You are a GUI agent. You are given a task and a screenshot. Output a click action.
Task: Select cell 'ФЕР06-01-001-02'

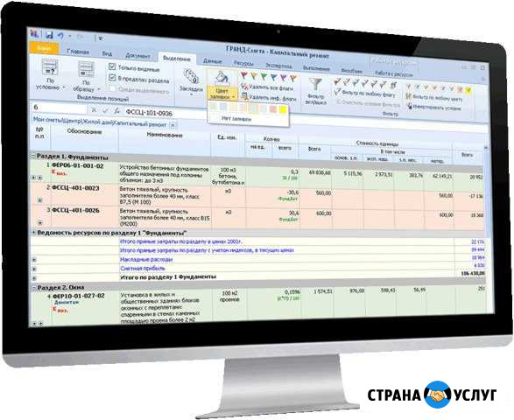[77, 165]
